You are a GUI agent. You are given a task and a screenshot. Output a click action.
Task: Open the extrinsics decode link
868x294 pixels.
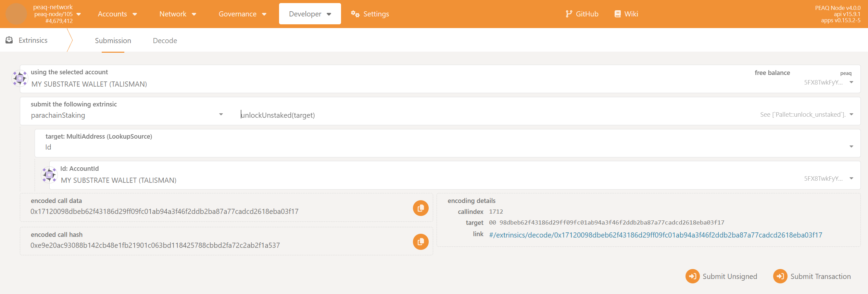point(655,235)
